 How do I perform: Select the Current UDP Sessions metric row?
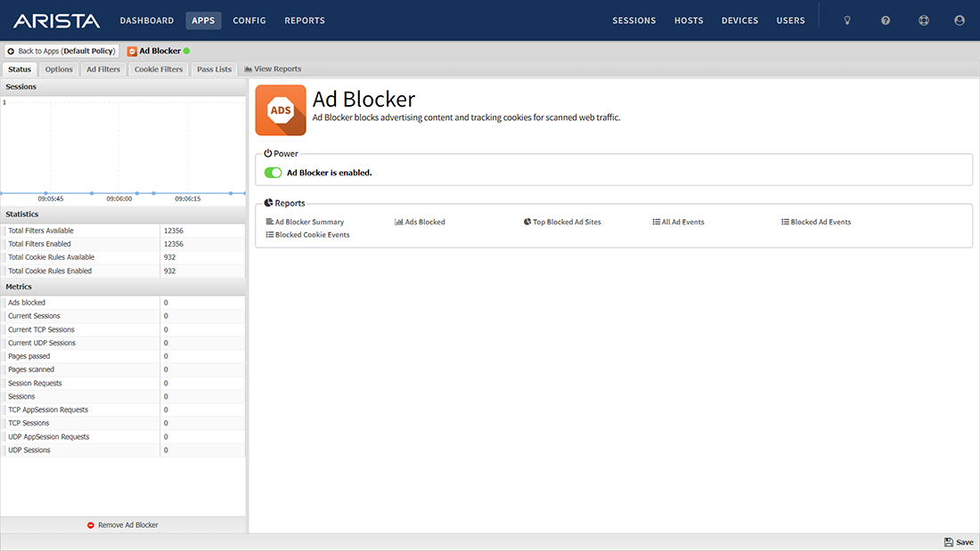tap(123, 343)
